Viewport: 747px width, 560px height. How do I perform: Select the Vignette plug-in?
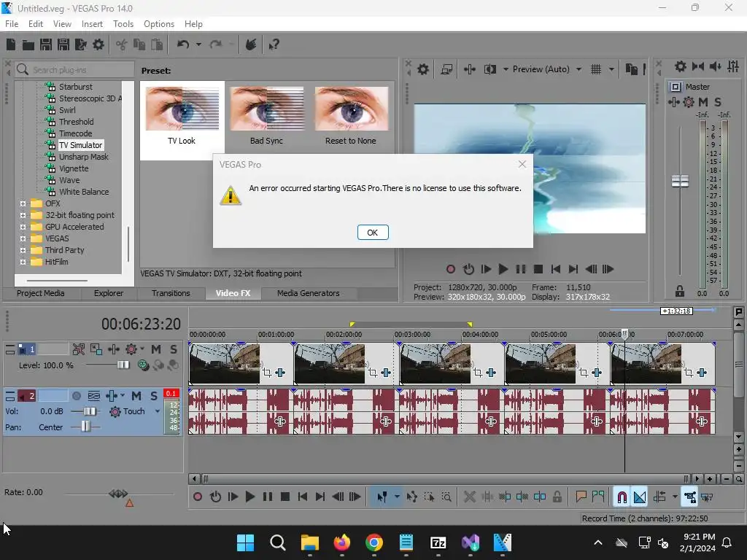(74, 168)
